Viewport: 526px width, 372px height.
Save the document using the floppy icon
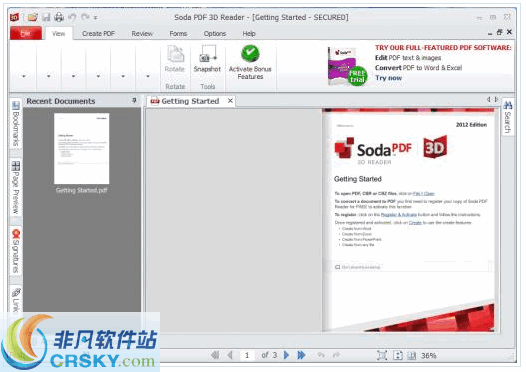[x=46, y=17]
